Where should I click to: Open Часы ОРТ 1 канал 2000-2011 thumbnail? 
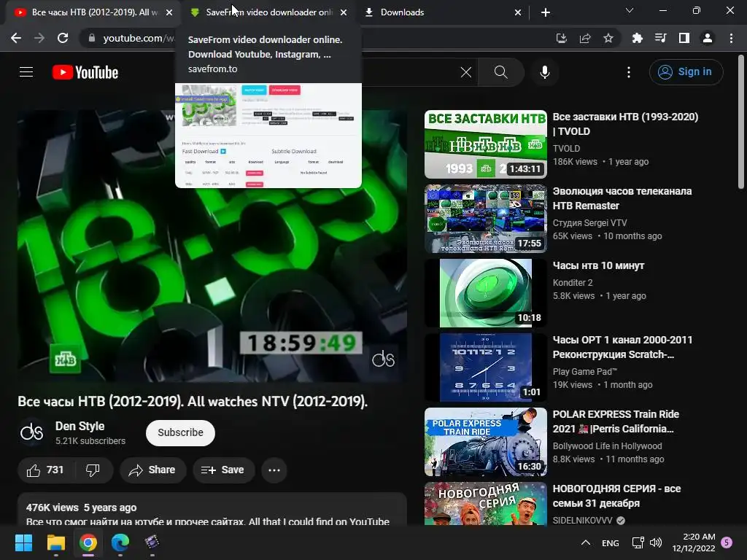pos(485,367)
